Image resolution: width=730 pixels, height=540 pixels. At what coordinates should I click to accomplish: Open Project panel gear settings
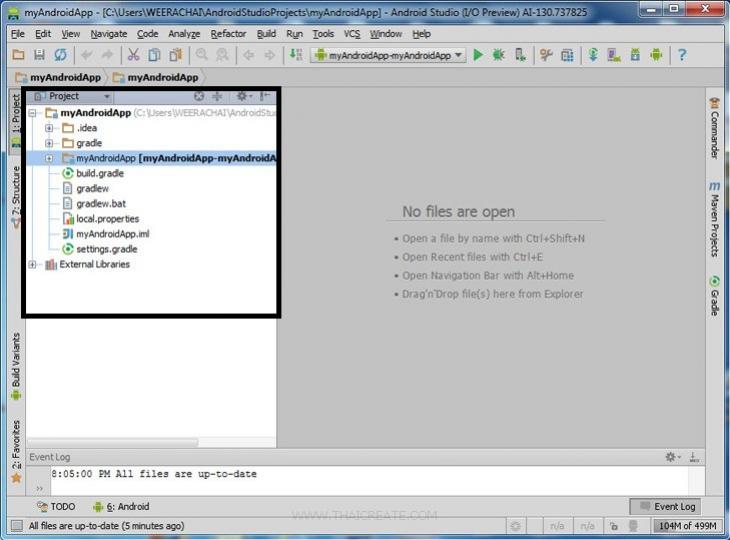[x=243, y=96]
